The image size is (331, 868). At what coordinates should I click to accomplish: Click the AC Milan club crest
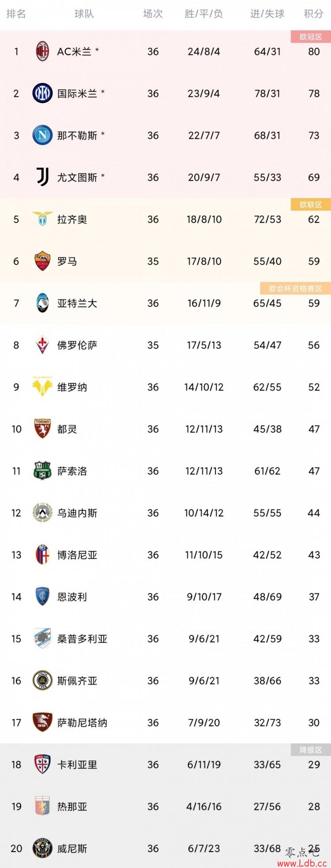[42, 52]
